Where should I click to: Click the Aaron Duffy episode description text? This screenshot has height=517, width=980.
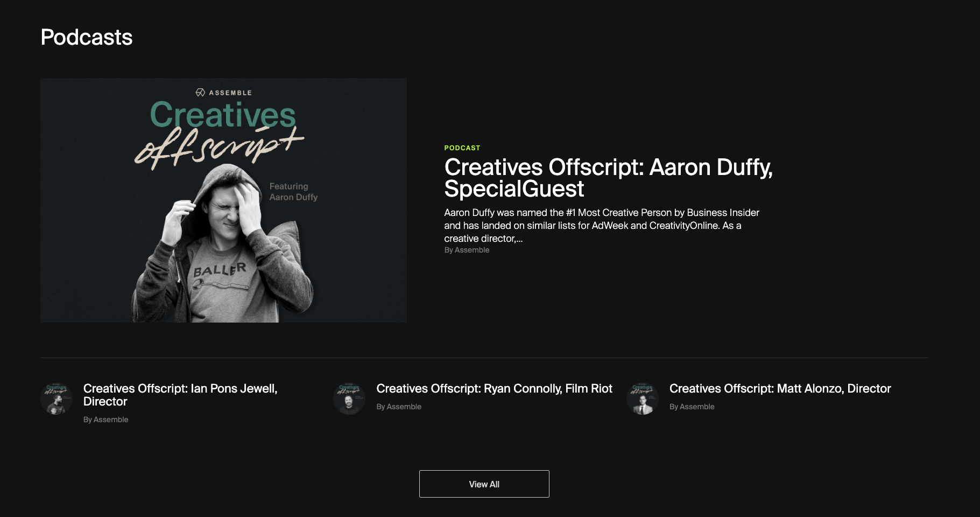pyautogui.click(x=602, y=226)
